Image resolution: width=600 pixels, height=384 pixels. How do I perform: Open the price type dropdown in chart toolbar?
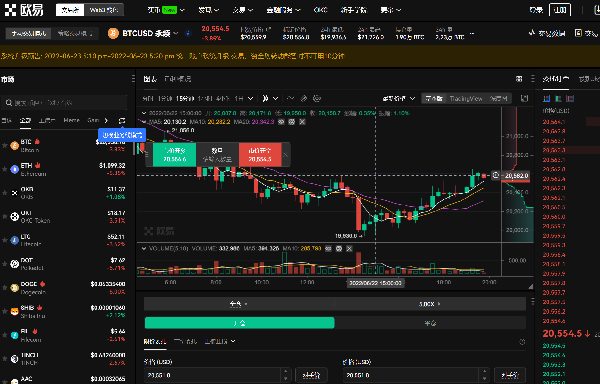pyautogui.click(x=399, y=98)
